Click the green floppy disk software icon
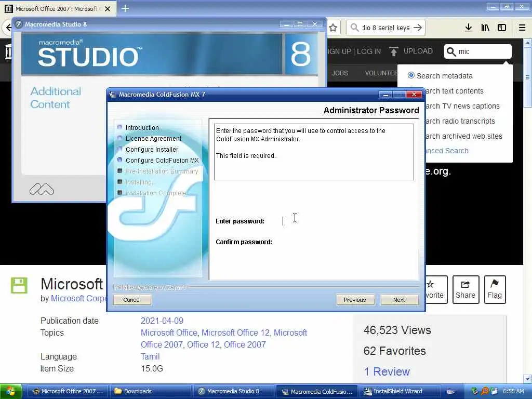The image size is (532, 399). point(19,285)
